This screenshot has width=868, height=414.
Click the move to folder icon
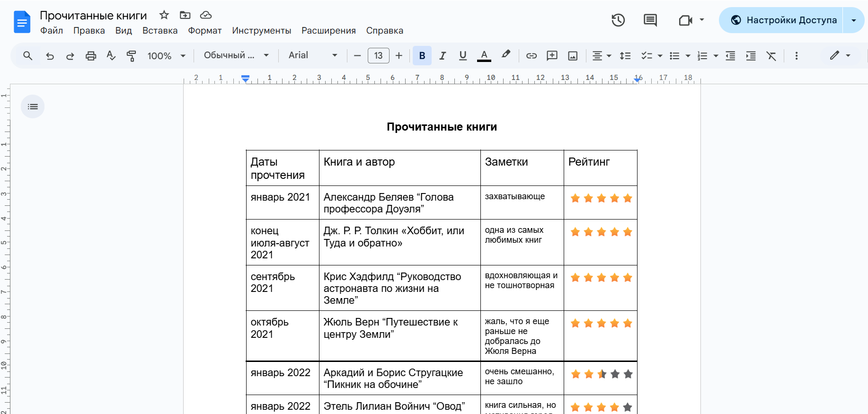click(x=185, y=15)
